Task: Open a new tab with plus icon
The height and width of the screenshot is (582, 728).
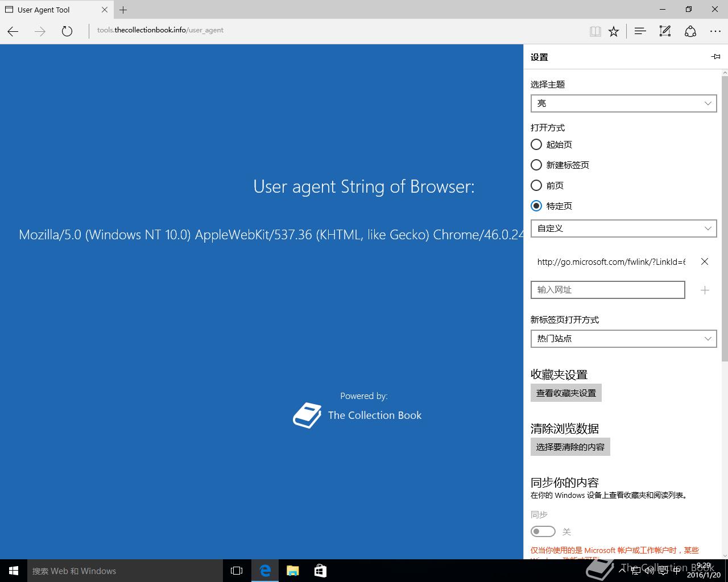Action: [123, 10]
